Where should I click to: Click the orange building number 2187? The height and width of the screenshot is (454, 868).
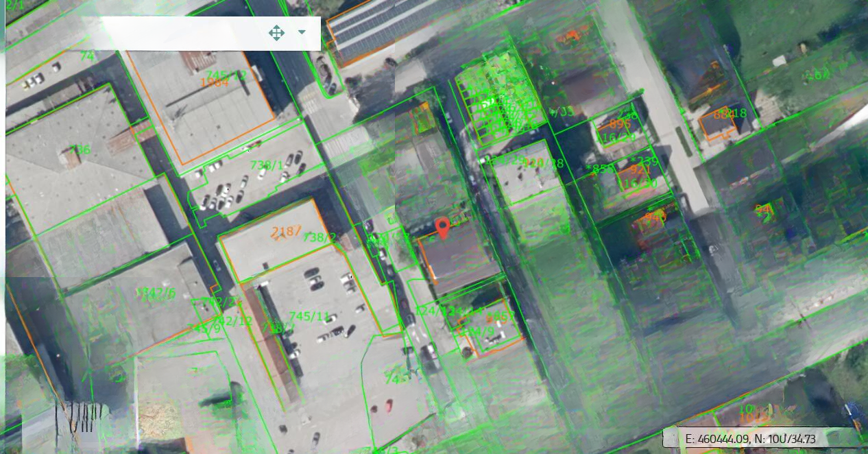(286, 232)
